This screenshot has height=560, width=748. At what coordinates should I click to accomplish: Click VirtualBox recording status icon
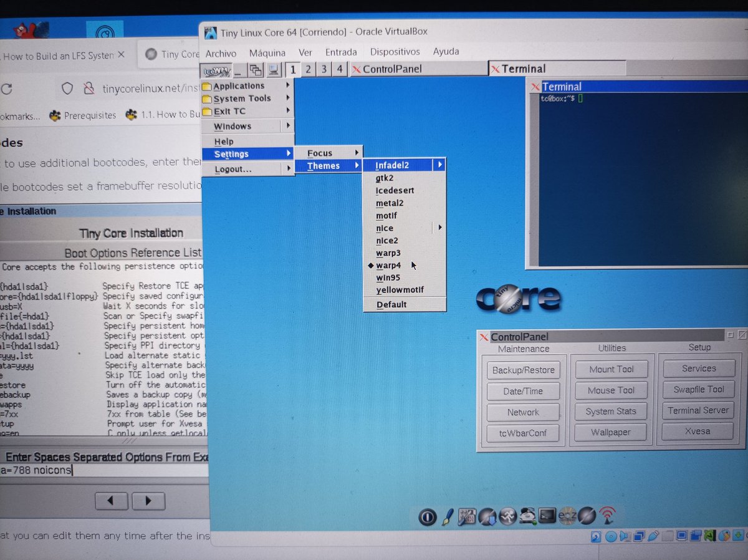click(x=696, y=534)
